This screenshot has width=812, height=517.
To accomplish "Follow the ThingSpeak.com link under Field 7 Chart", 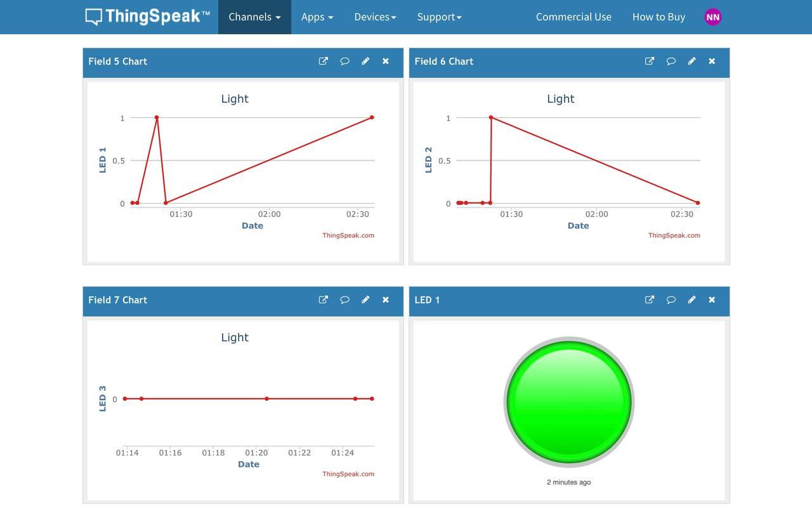I will [x=348, y=473].
